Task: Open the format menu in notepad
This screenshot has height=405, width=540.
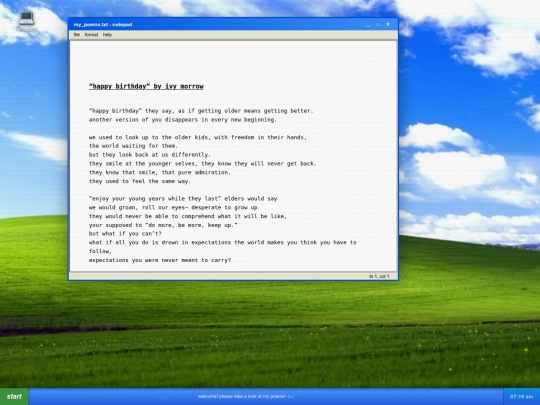Action: click(91, 35)
